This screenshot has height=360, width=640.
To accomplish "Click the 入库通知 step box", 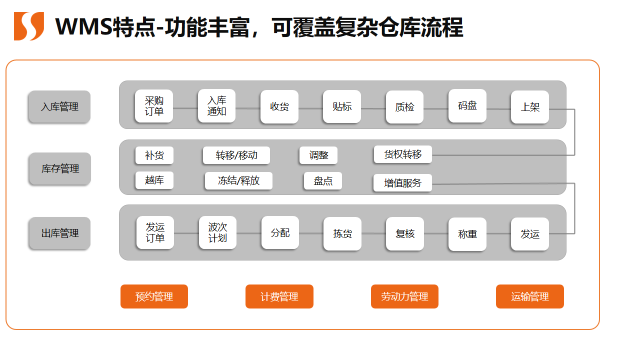I will pos(217,106).
